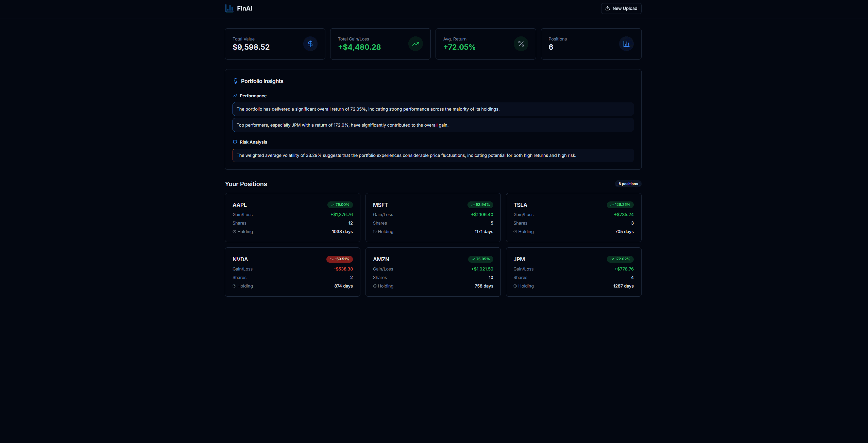Image resolution: width=868 pixels, height=443 pixels.
Task: Click the 6 positions badge
Action: click(628, 184)
